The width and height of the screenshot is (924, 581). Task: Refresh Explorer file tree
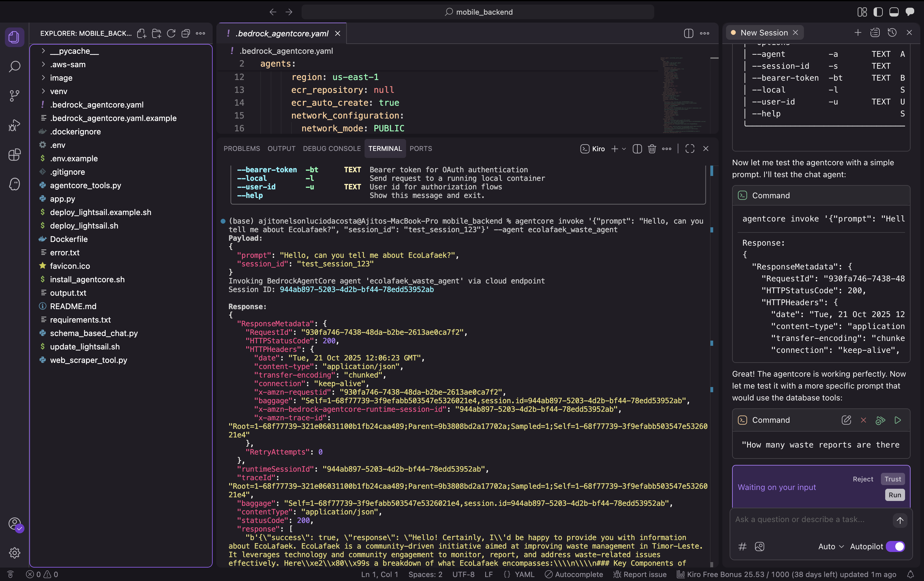coord(171,33)
